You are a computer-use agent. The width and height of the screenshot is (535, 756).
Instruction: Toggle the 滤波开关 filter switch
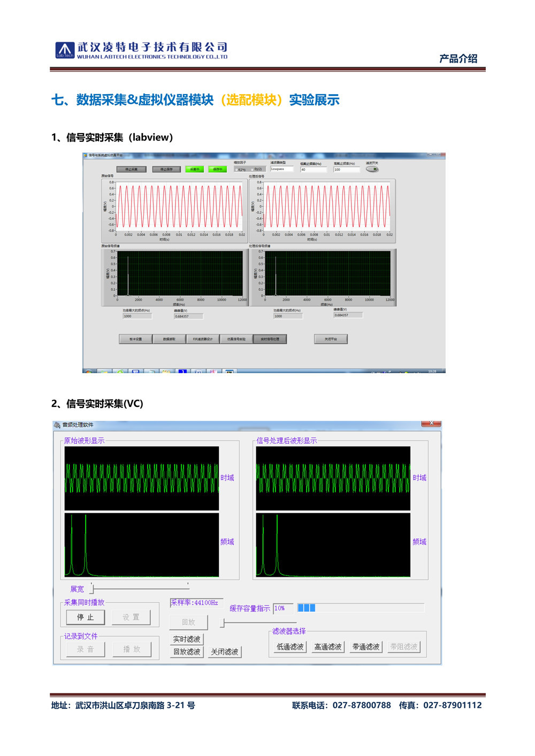[x=372, y=169]
